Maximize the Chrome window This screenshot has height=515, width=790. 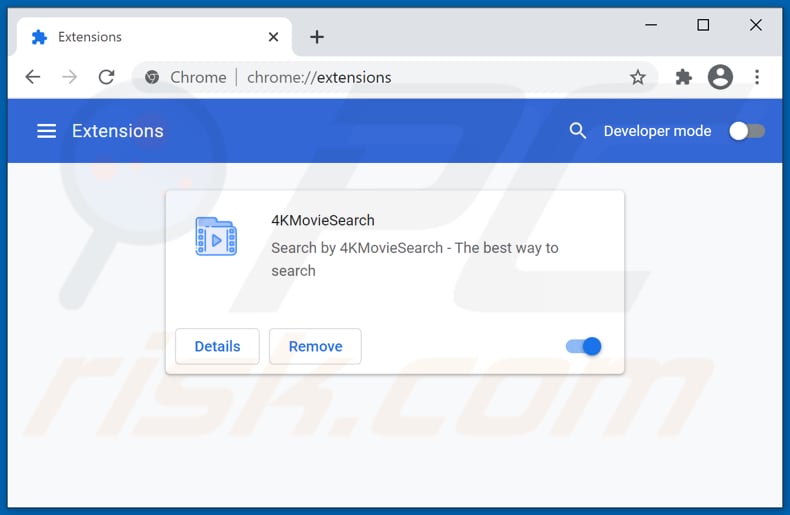703,25
